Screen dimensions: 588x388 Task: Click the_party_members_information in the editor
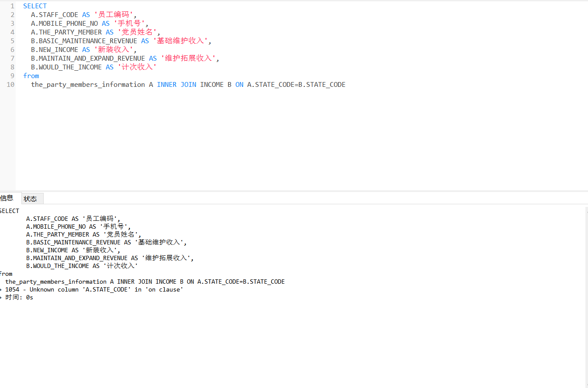click(88, 85)
